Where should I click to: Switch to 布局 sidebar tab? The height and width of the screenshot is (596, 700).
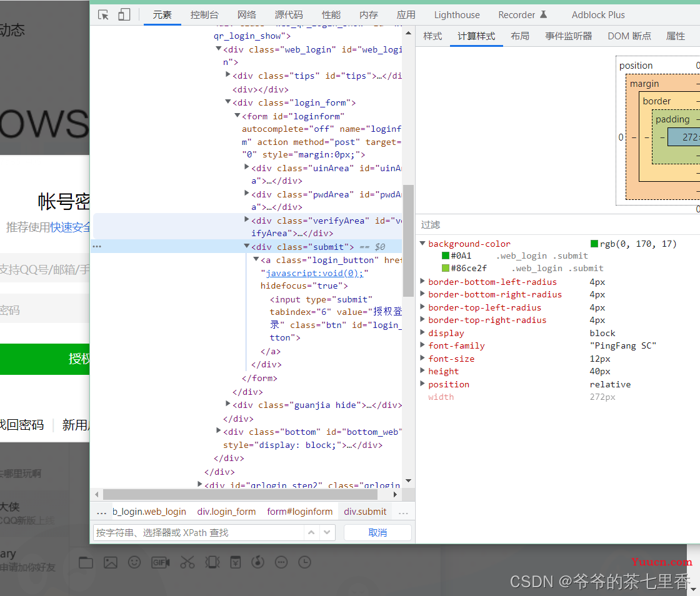tap(520, 36)
